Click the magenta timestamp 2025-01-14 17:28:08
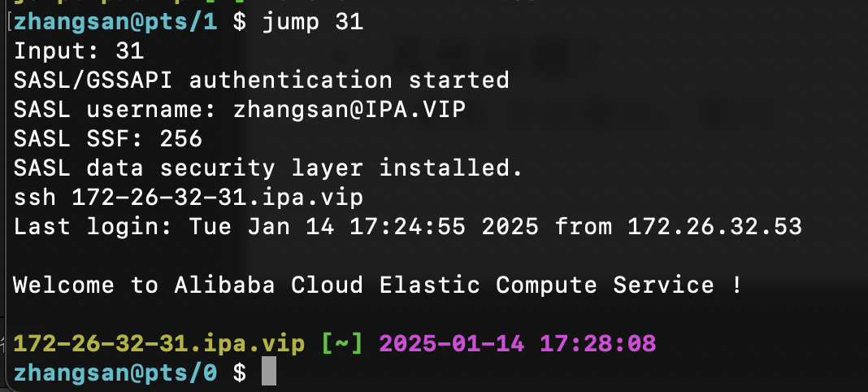Image resolution: width=868 pixels, height=392 pixels. coord(517,344)
